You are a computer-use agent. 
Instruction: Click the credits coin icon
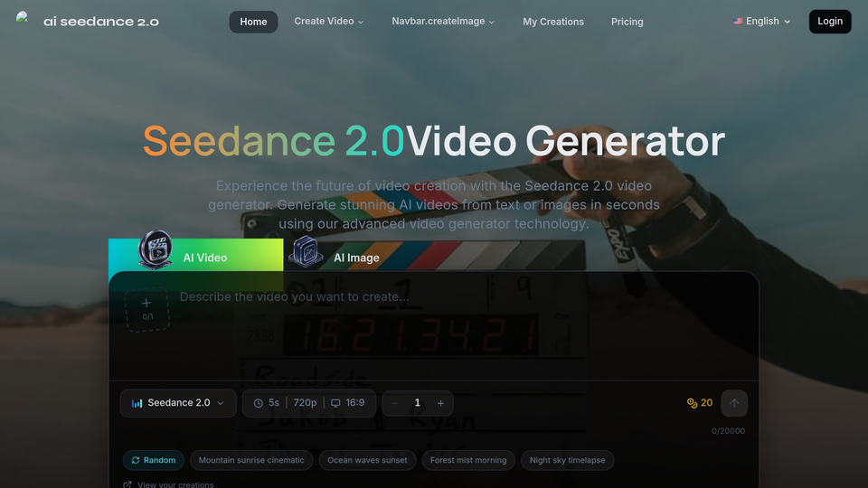pos(692,403)
